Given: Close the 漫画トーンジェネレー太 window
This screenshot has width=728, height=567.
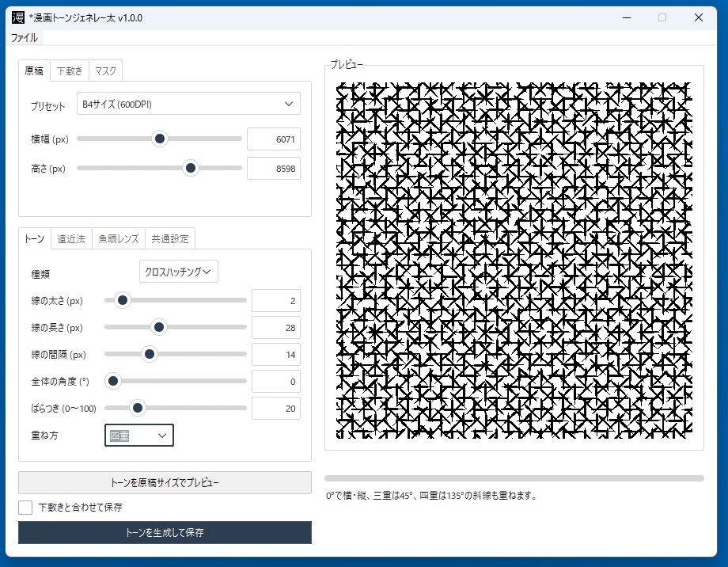Looking at the screenshot, I should tap(698, 17).
